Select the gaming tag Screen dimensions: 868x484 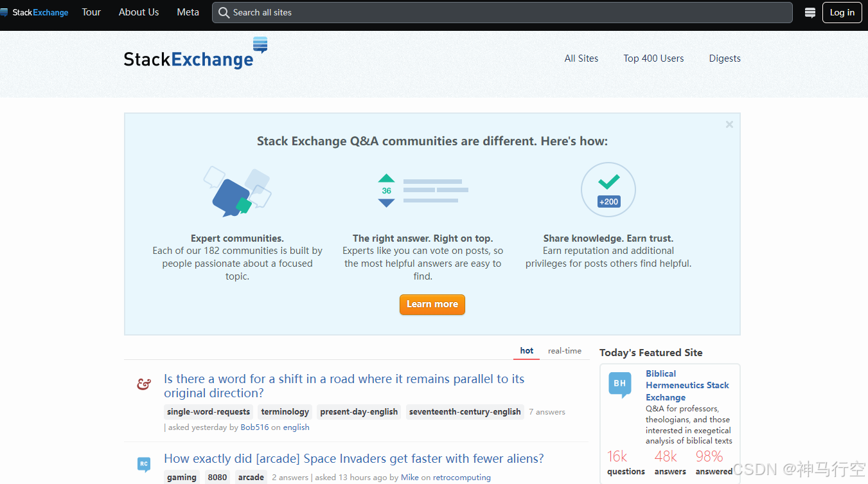coord(182,478)
